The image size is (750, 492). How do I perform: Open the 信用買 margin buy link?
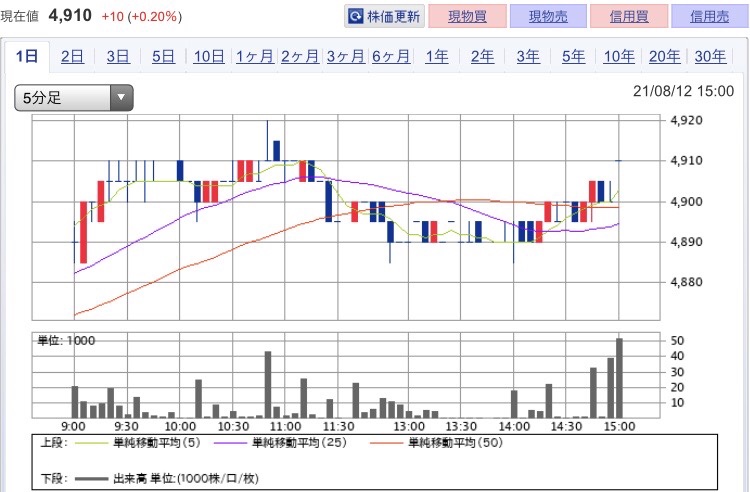[x=629, y=16]
